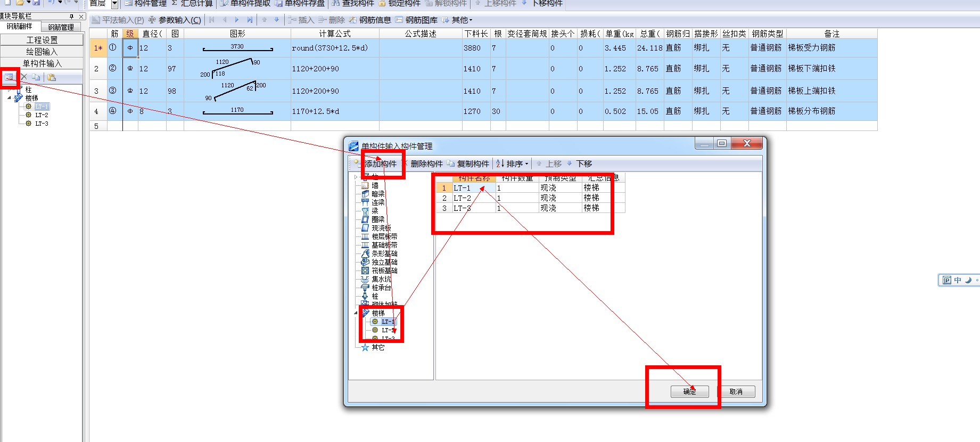Click 添加构件 in dialog toolbar
980x442 pixels.
pyautogui.click(x=376, y=163)
